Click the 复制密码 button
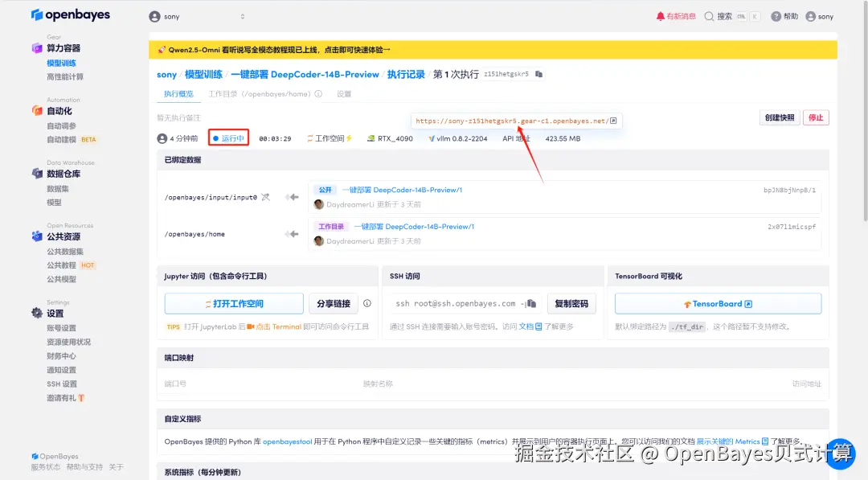 pyautogui.click(x=571, y=303)
